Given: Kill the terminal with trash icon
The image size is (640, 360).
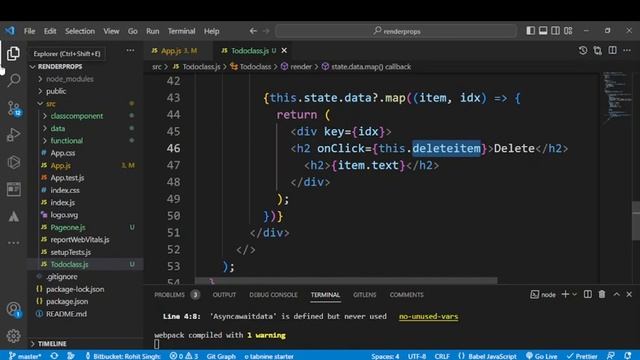Looking at the screenshot, I should tap(602, 294).
